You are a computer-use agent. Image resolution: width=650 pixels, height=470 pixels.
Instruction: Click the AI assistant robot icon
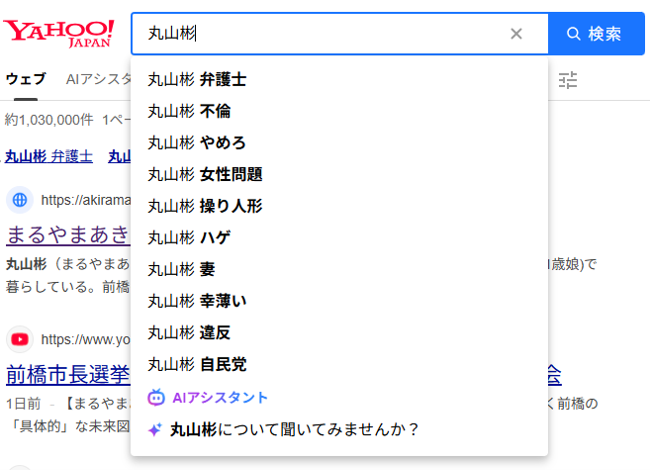155,397
